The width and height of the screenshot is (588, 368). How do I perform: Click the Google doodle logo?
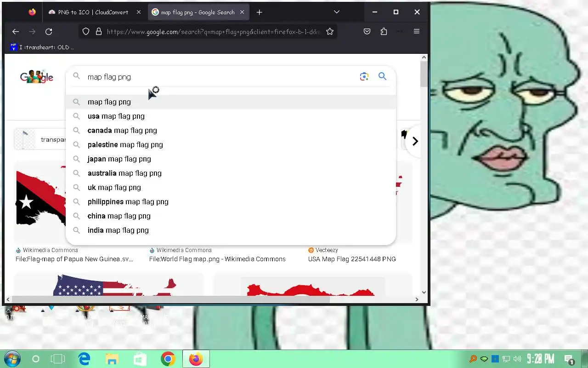(37, 76)
